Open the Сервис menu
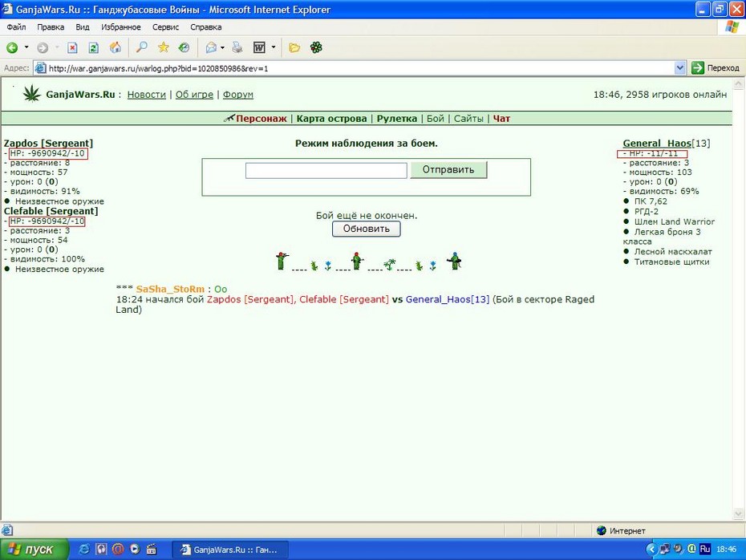Image resolution: width=746 pixels, height=560 pixels. click(165, 27)
